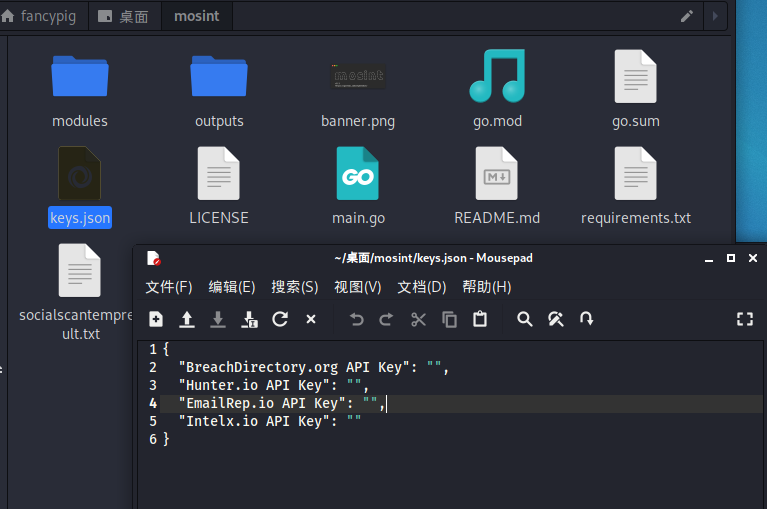Select the main.go file
767x509 pixels.
tap(358, 173)
